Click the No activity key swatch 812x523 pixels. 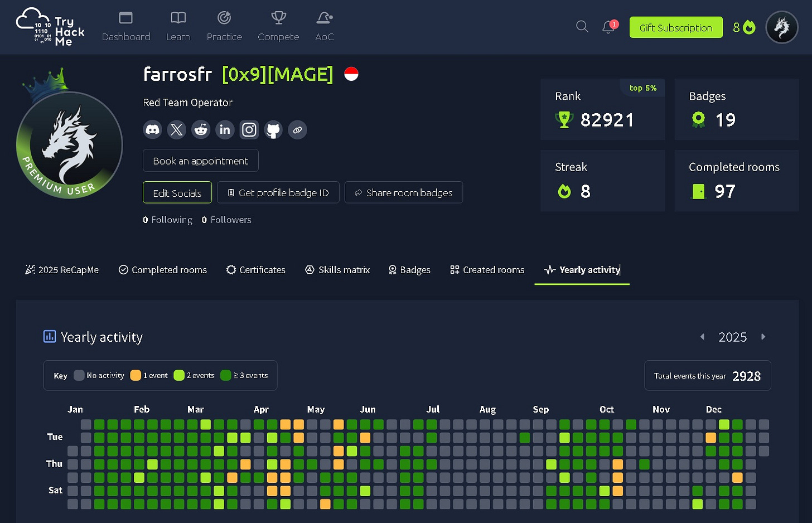click(79, 375)
